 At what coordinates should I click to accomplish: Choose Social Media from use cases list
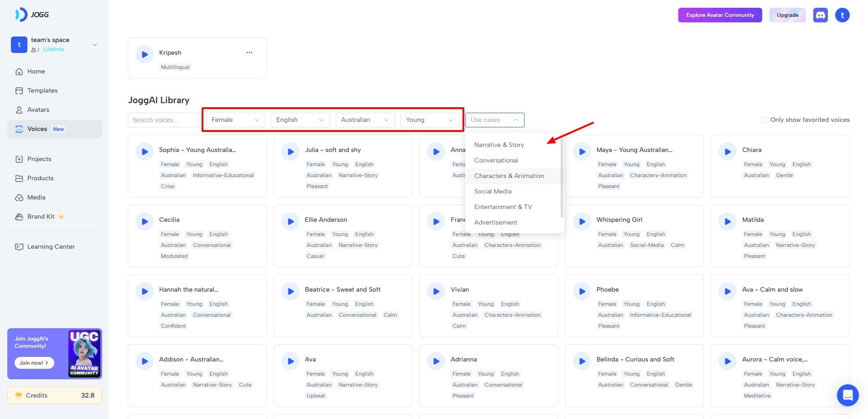tap(493, 191)
